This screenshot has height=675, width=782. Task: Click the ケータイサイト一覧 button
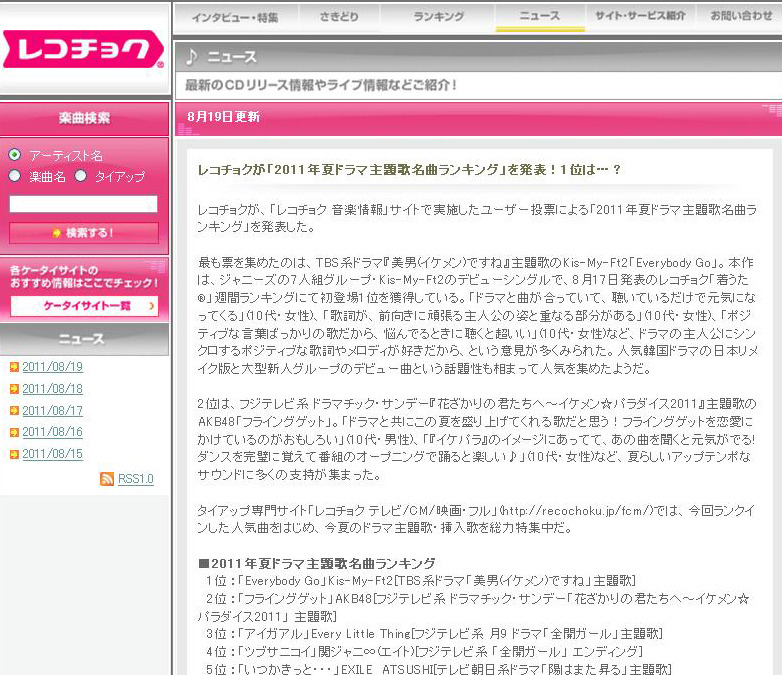coord(84,306)
